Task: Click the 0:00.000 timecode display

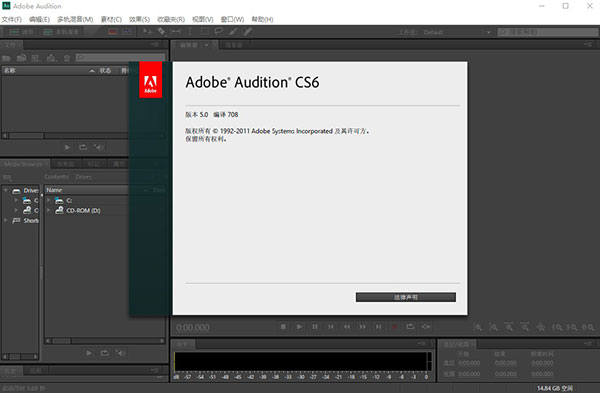Action: point(193,328)
